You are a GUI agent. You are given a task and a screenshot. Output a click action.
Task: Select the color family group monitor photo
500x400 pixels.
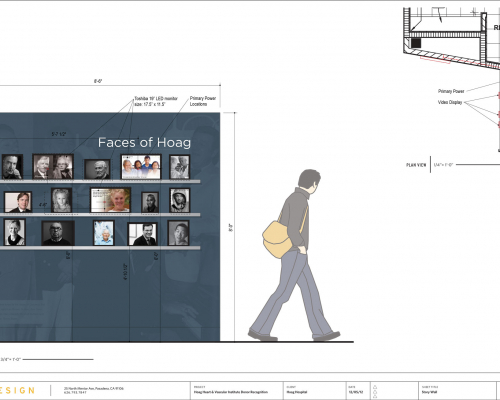coord(141,167)
